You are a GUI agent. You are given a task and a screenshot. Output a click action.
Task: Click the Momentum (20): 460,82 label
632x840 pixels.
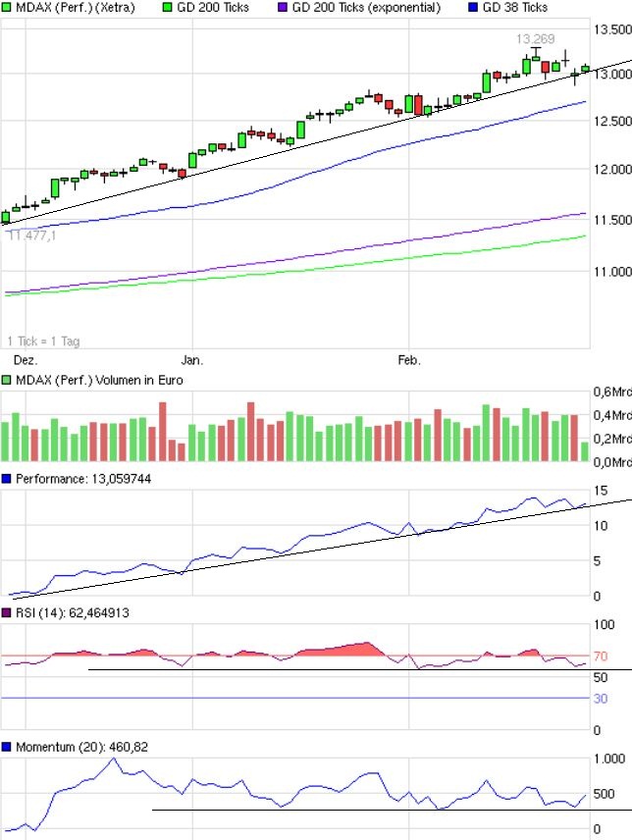81,747
